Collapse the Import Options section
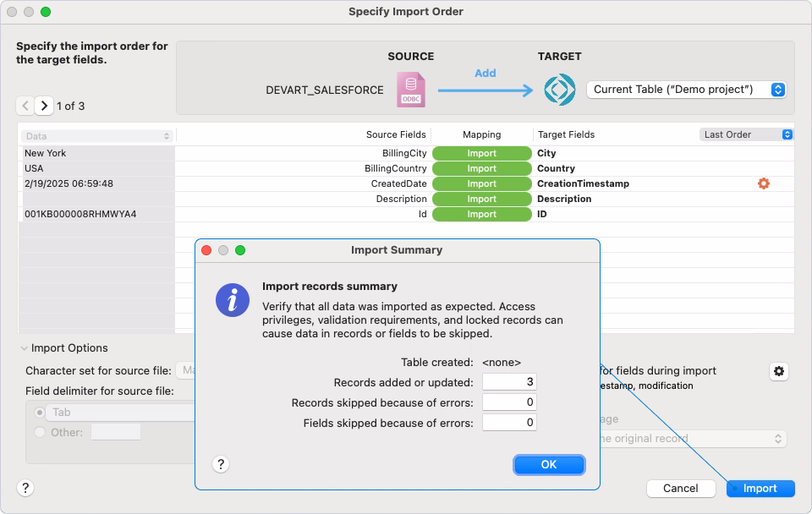Image resolution: width=812 pixels, height=514 pixels. [23, 347]
